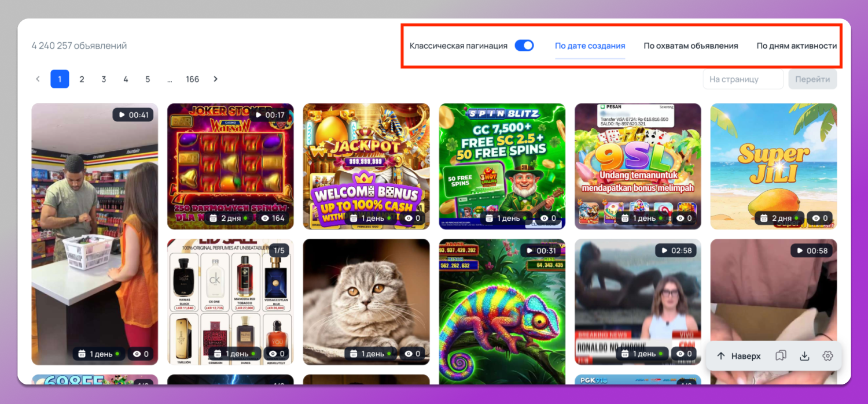This screenshot has width=868, height=404.
Task: Click play badge 00:41 on store video
Action: 133,115
